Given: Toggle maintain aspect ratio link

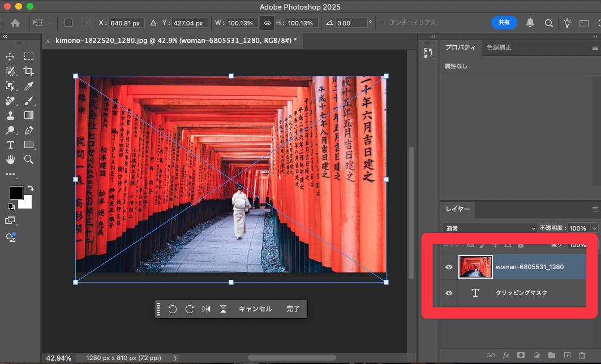Looking at the screenshot, I should [267, 23].
